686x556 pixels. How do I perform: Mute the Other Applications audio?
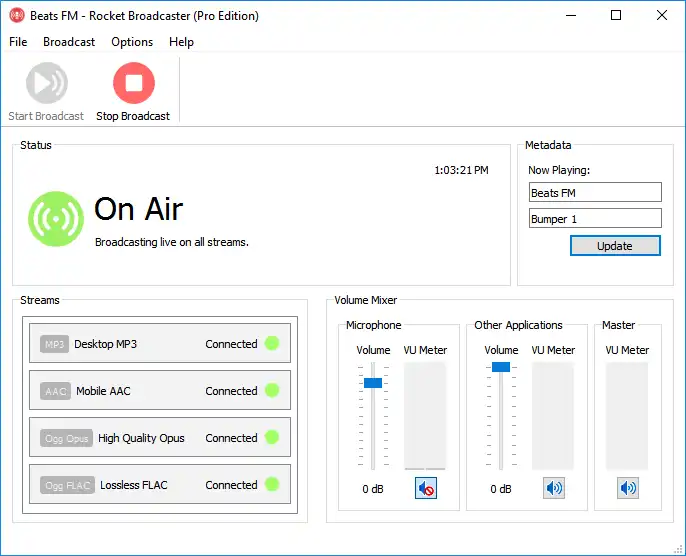click(554, 488)
